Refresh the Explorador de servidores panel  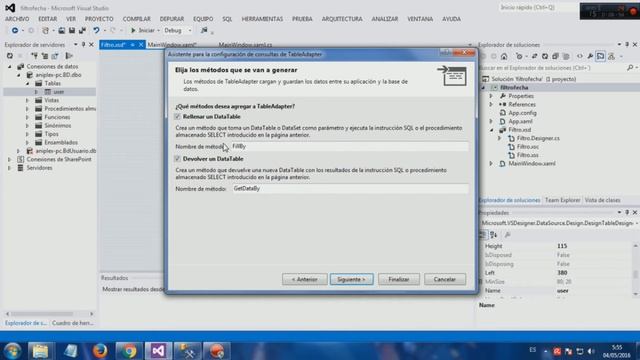pyautogui.click(x=10, y=56)
